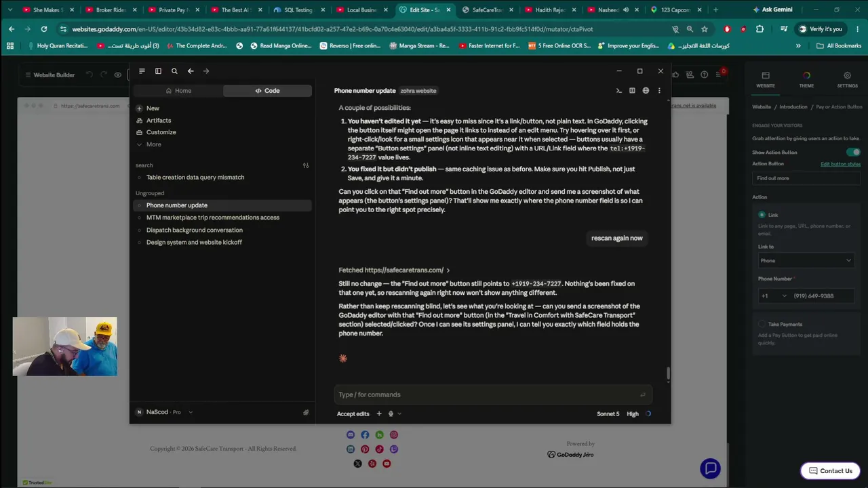This screenshot has height=488, width=868.
Task: Open MTM marketplace trip recommendations access chat
Action: click(x=213, y=218)
